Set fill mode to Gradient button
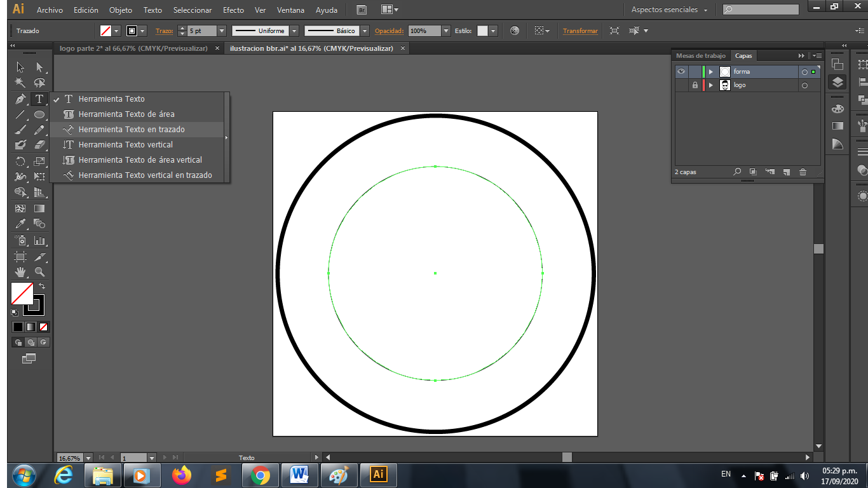The image size is (868, 488). click(x=31, y=327)
